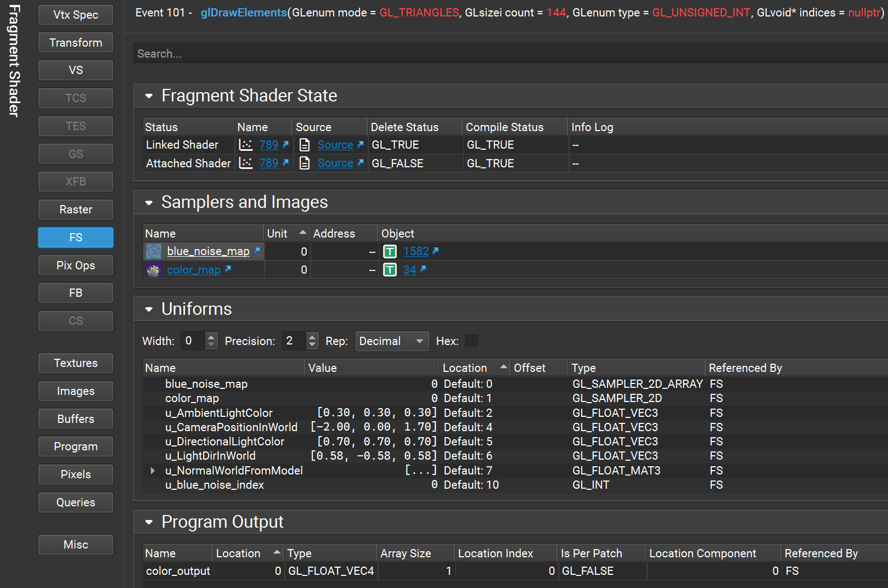Click the external link arrow next to Linked Shader 789
The image size is (888, 588).
[285, 145]
